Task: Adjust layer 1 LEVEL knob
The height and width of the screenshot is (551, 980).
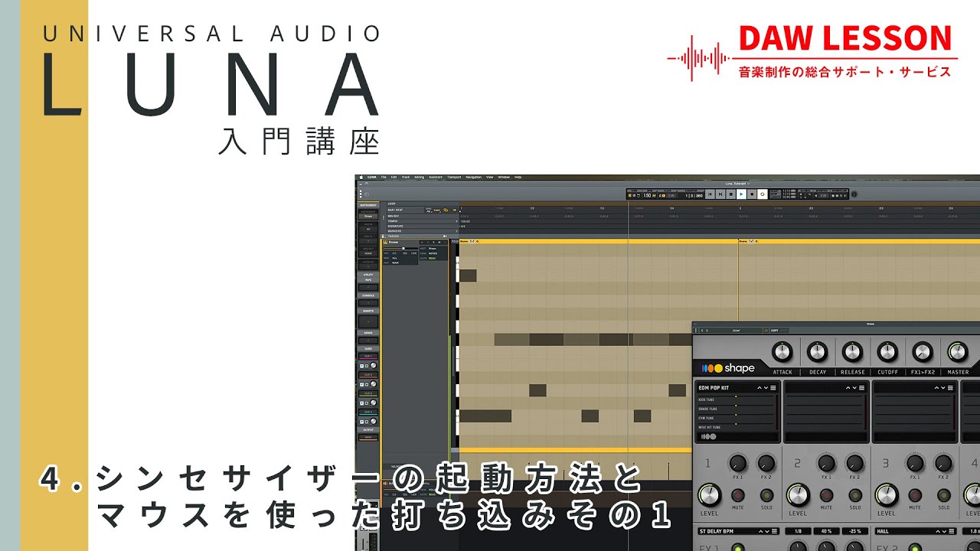Action: [x=709, y=495]
